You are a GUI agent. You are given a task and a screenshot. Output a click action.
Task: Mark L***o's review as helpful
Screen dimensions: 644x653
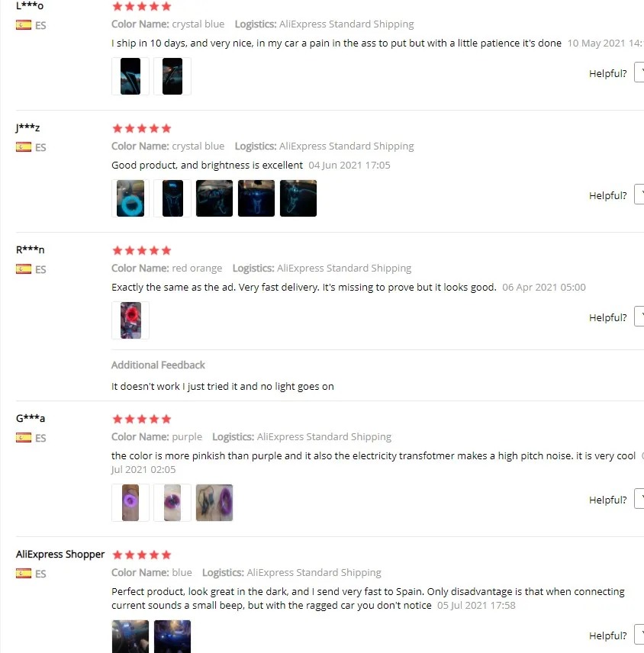(639, 72)
